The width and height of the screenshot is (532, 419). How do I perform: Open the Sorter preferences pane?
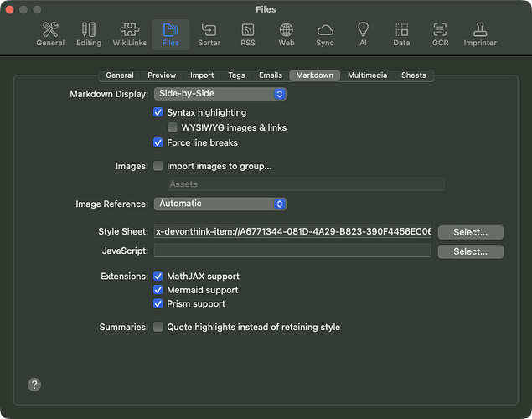[209, 34]
